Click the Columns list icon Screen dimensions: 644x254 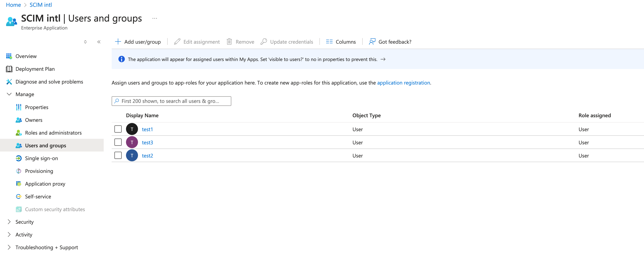(x=329, y=42)
